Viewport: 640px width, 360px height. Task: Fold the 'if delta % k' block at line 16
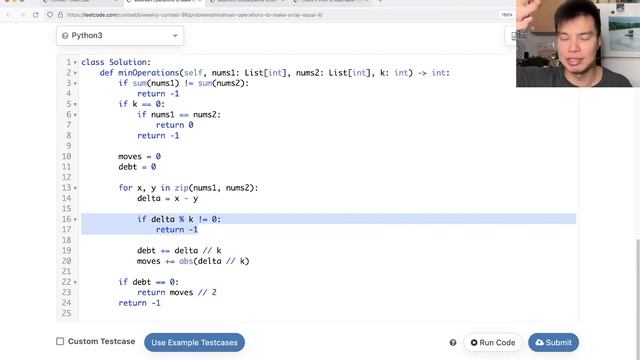[75, 220]
